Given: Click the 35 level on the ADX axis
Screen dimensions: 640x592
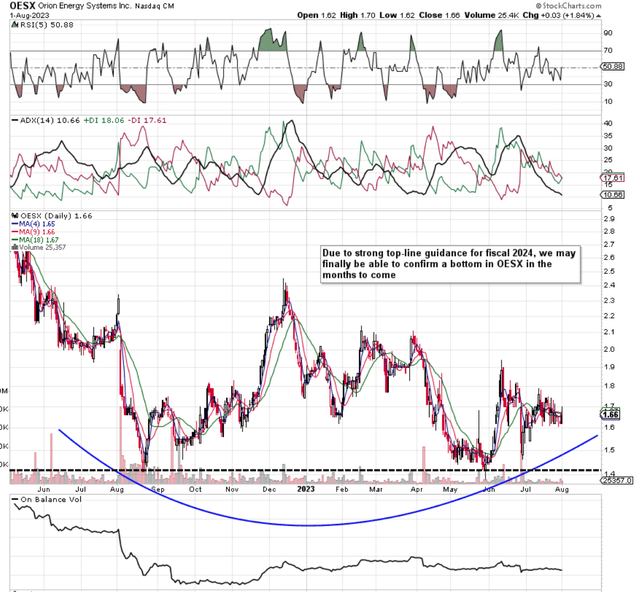Looking at the screenshot, I should (x=608, y=136).
